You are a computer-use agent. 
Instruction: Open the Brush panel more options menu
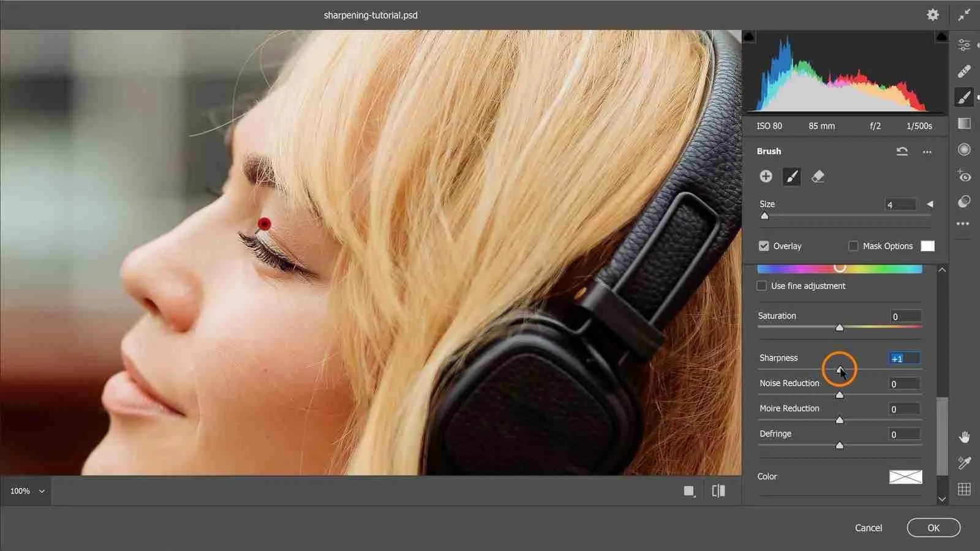point(927,151)
